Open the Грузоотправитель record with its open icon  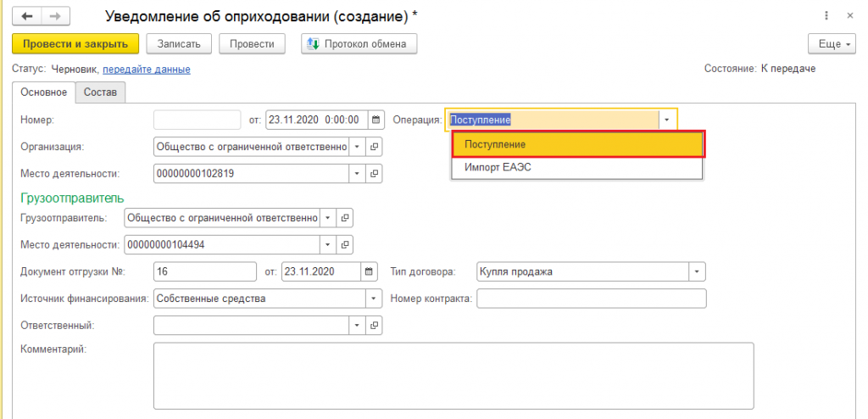tap(345, 218)
